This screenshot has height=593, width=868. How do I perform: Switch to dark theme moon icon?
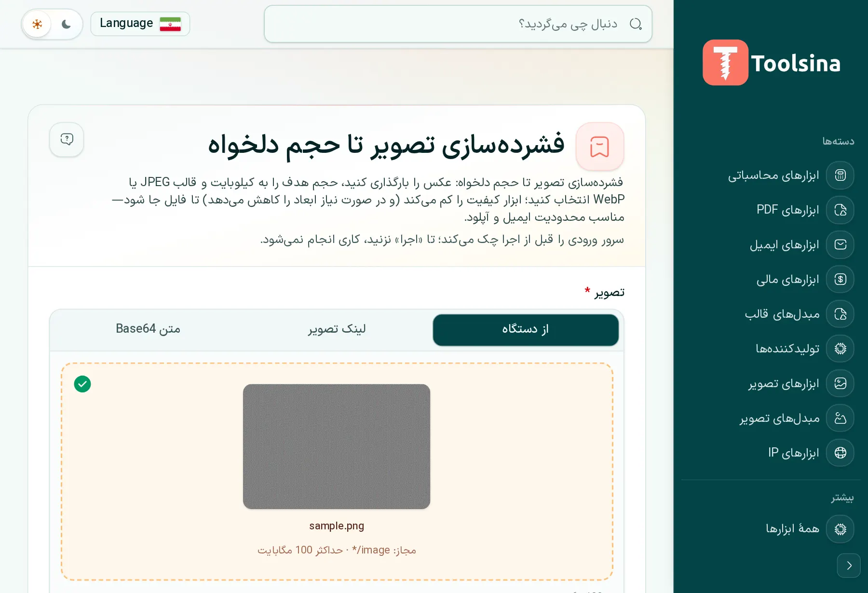[66, 24]
